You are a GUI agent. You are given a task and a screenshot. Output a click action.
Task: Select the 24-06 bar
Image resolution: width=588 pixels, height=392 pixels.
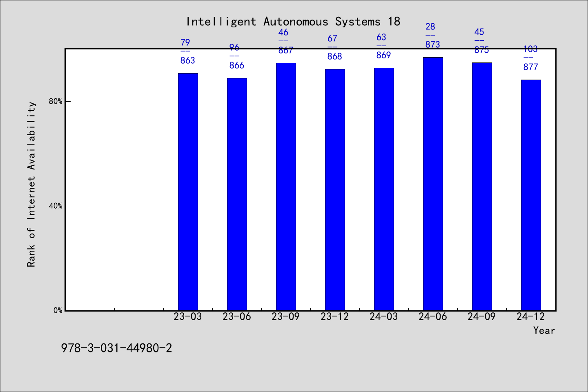coord(433,184)
